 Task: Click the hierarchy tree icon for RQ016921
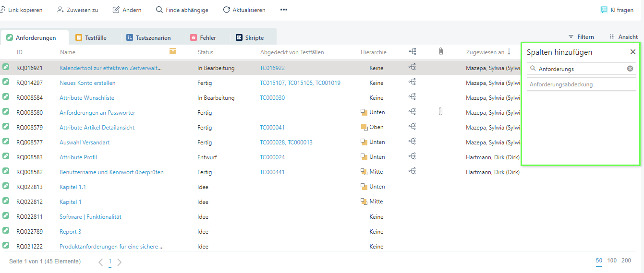tap(412, 68)
